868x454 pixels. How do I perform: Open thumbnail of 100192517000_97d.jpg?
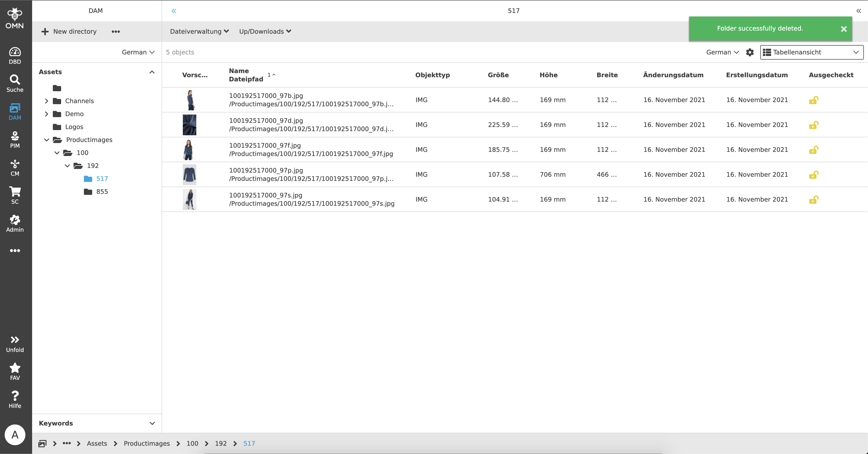pyautogui.click(x=189, y=125)
